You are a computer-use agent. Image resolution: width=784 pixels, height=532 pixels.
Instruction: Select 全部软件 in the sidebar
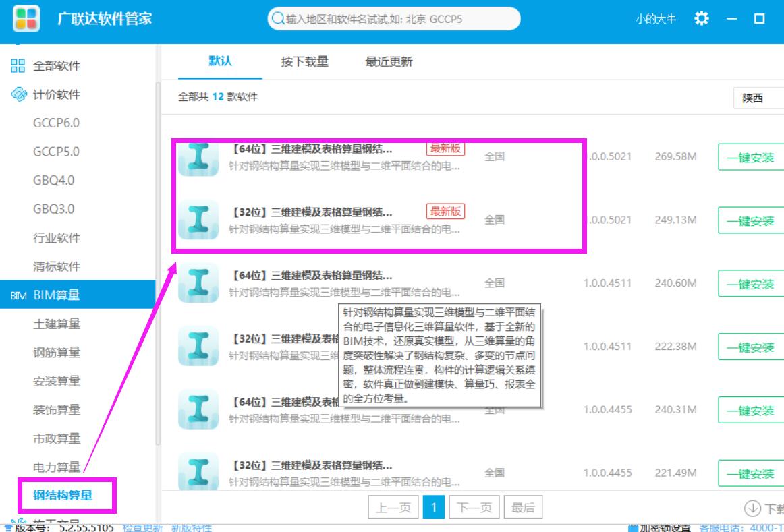click(x=57, y=65)
